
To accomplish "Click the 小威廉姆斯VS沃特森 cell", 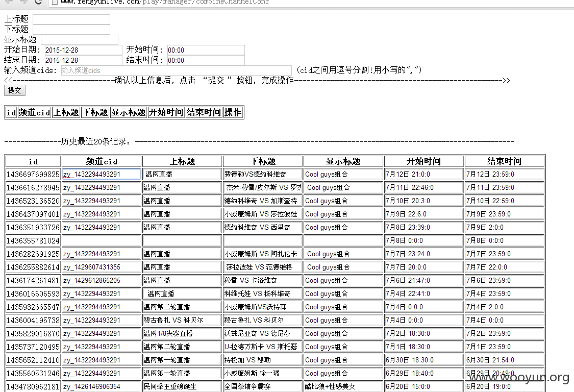I will click(x=262, y=307).
